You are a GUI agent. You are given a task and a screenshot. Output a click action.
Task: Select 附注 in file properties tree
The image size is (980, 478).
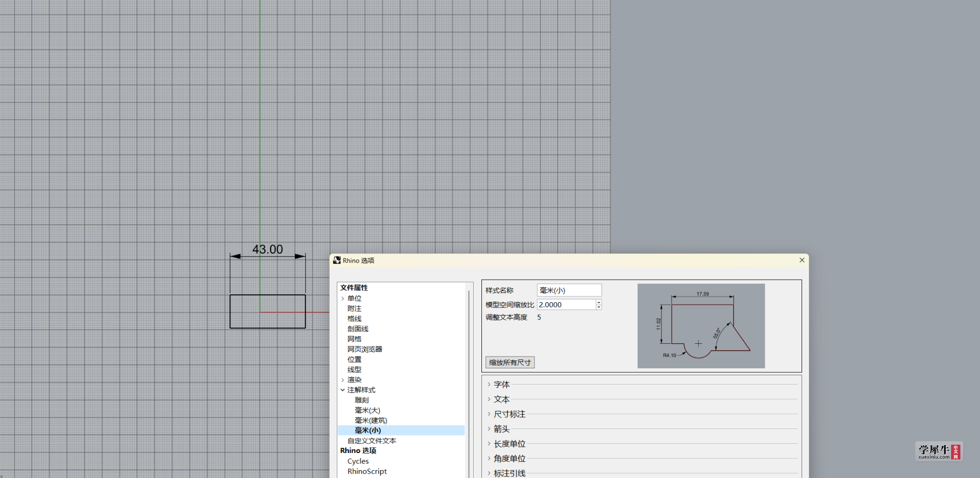coord(354,309)
